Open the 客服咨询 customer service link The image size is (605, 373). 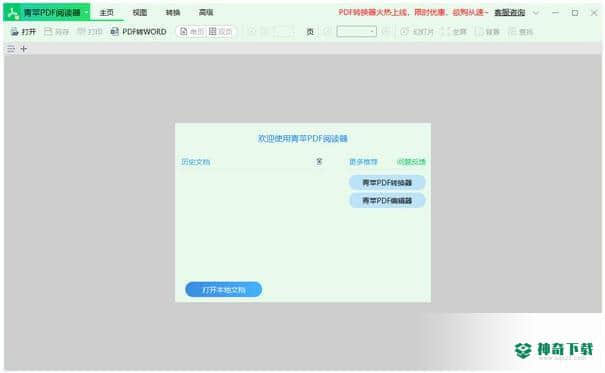[x=510, y=13]
